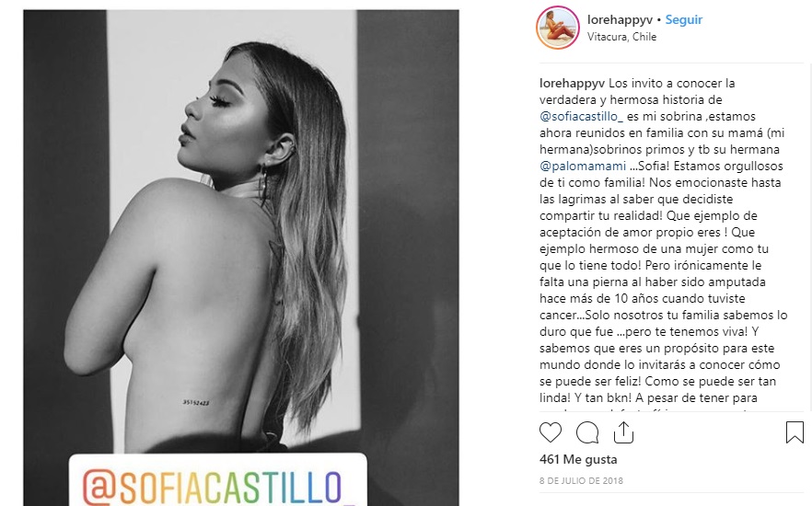View the Vitacura, Chile location page
The height and width of the screenshot is (506, 812).
(x=621, y=37)
